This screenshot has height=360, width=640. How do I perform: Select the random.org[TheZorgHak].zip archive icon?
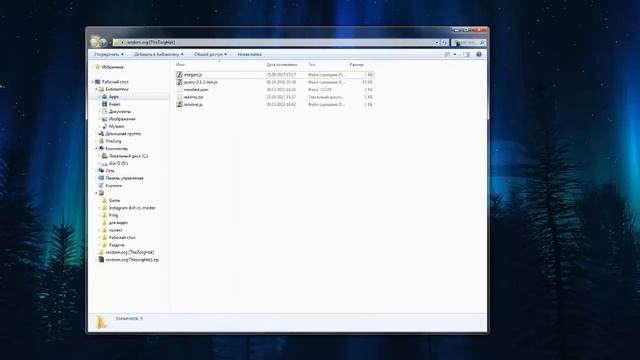tap(101, 260)
